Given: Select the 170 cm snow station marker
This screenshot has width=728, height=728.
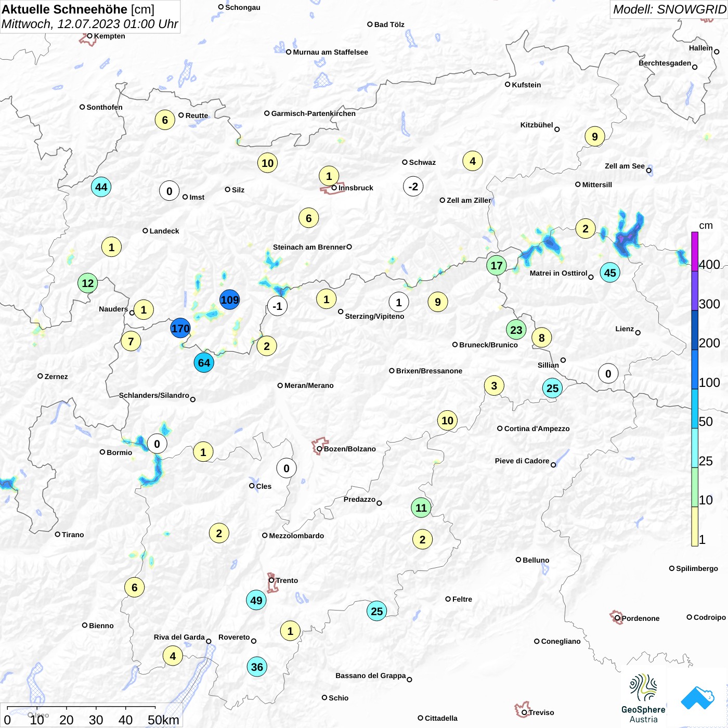Looking at the screenshot, I should 180,329.
